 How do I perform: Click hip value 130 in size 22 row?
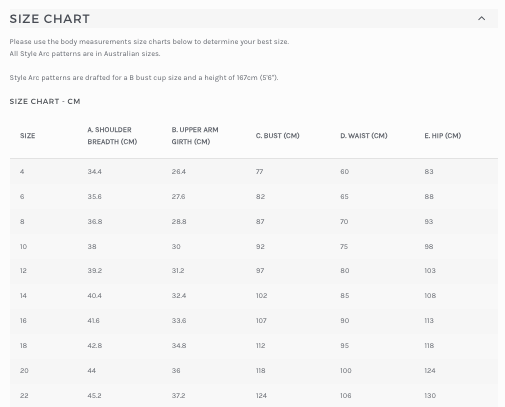430,396
